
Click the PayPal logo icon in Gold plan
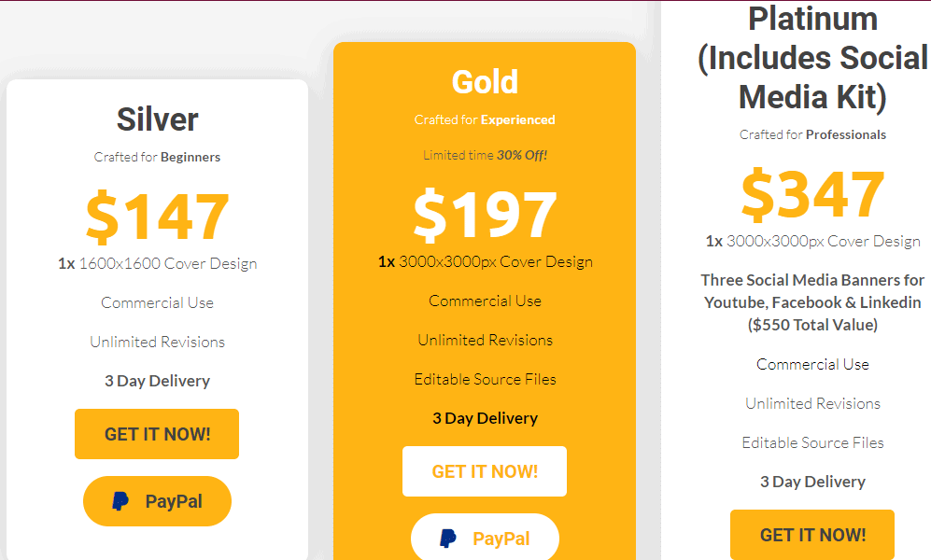(448, 539)
